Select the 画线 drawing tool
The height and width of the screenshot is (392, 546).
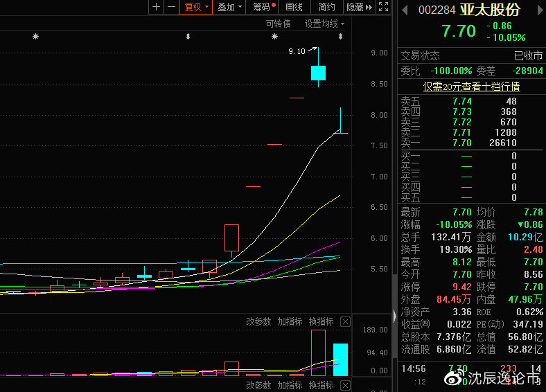[294, 7]
